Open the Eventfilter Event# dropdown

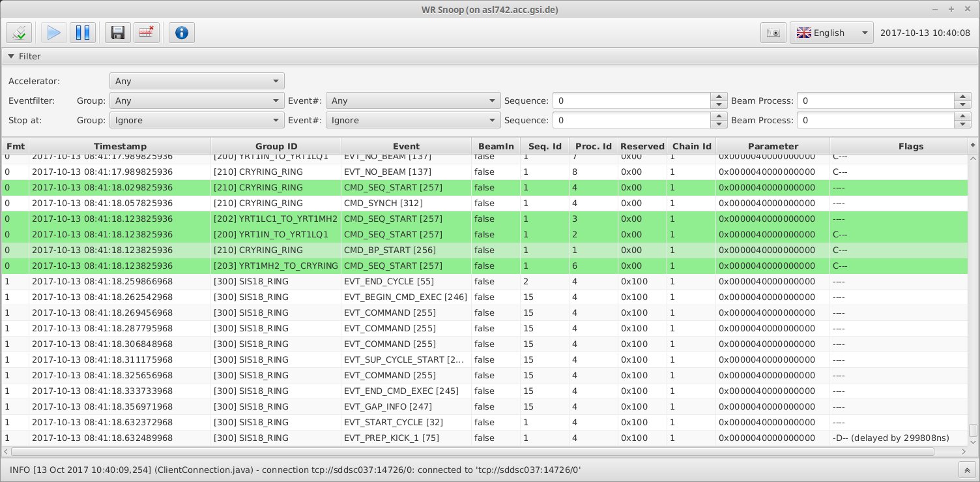[413, 101]
